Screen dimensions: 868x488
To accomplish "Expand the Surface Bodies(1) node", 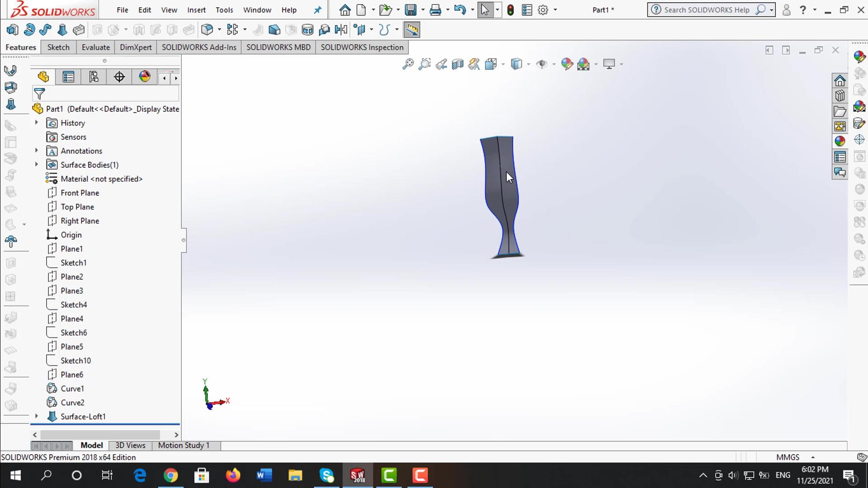I will click(x=37, y=164).
